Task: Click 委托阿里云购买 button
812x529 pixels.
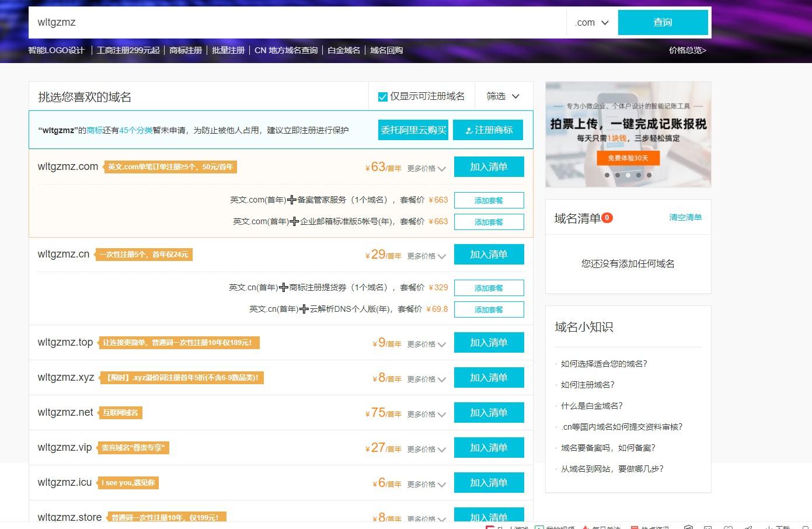Action: 413,130
